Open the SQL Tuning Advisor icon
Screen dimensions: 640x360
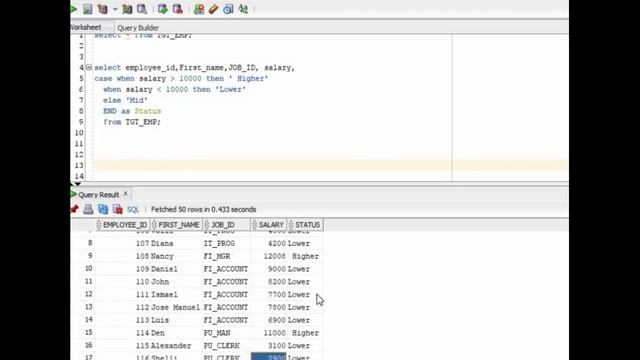(x=142, y=9)
